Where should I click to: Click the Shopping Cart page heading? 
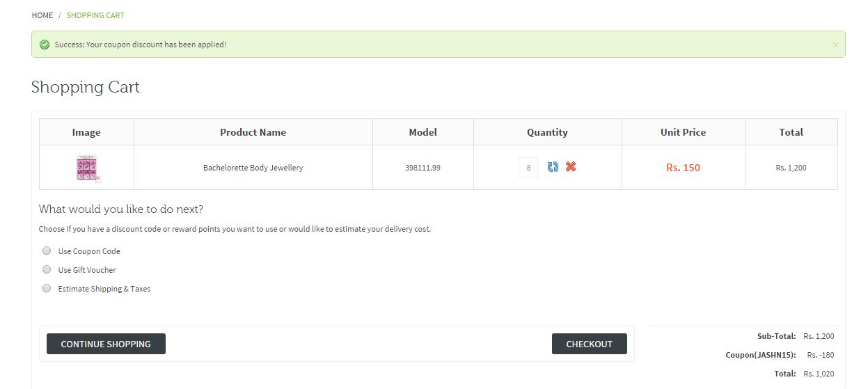coord(86,87)
